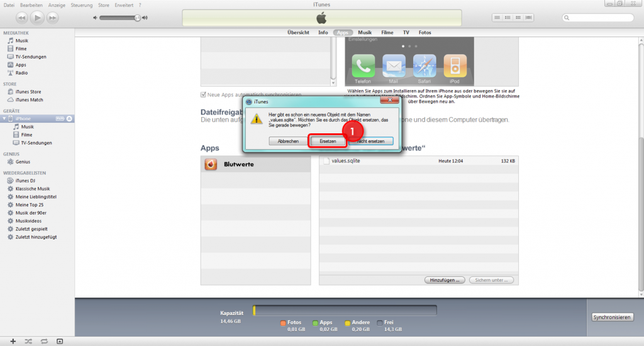Click the Hinzufügen button
The height and width of the screenshot is (346, 644).
[x=445, y=280]
